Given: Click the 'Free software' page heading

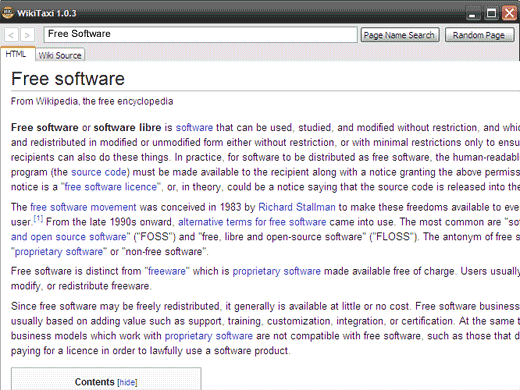Looking at the screenshot, I should click(x=68, y=79).
